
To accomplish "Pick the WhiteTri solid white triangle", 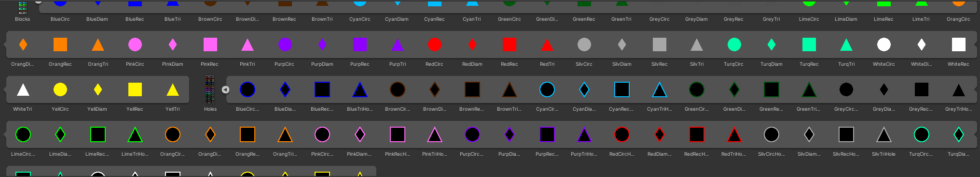I will tap(23, 89).
